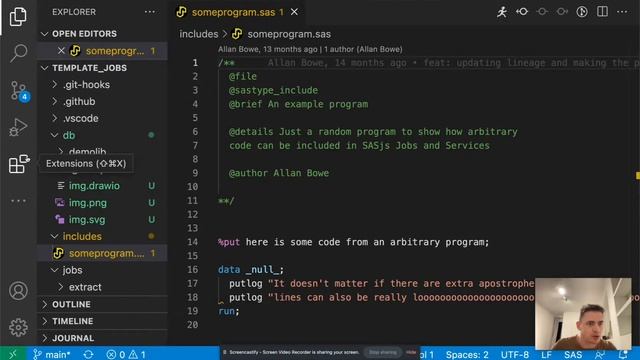The width and height of the screenshot is (640, 360).
Task: Click the run SAS code running-man icon
Action: (x=502, y=12)
